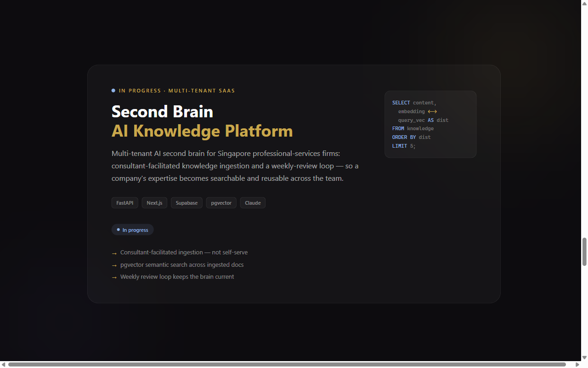Click the Claude tag chip
The image size is (588, 368).
253,203
